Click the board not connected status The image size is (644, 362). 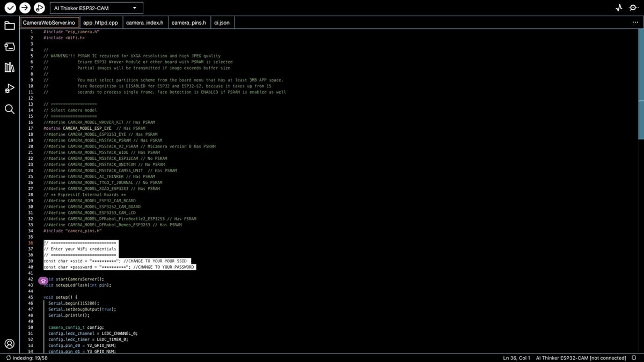click(x=581, y=358)
